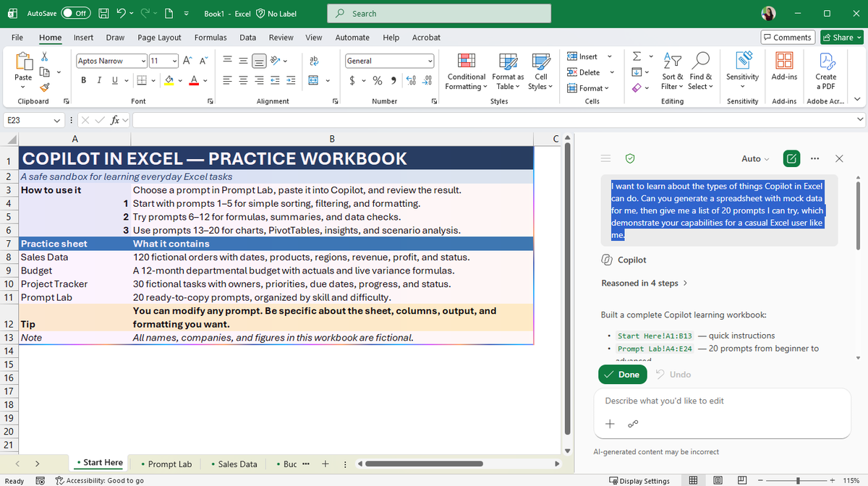This screenshot has height=486, width=868.
Task: Toggle Center horizontal alignment
Action: 244,80
